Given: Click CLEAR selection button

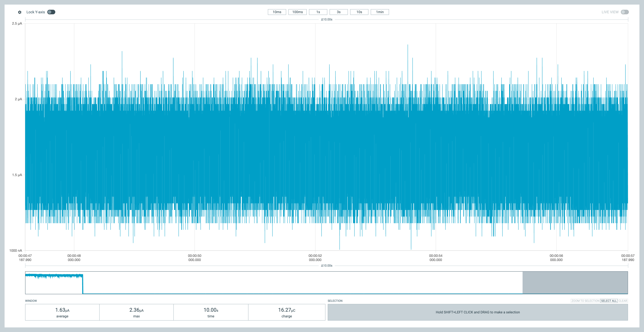Looking at the screenshot, I should click(623, 301).
